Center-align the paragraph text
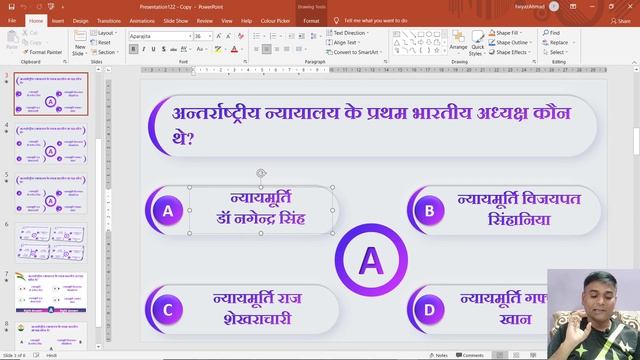Viewport: 640px width, 360px height. click(267, 49)
